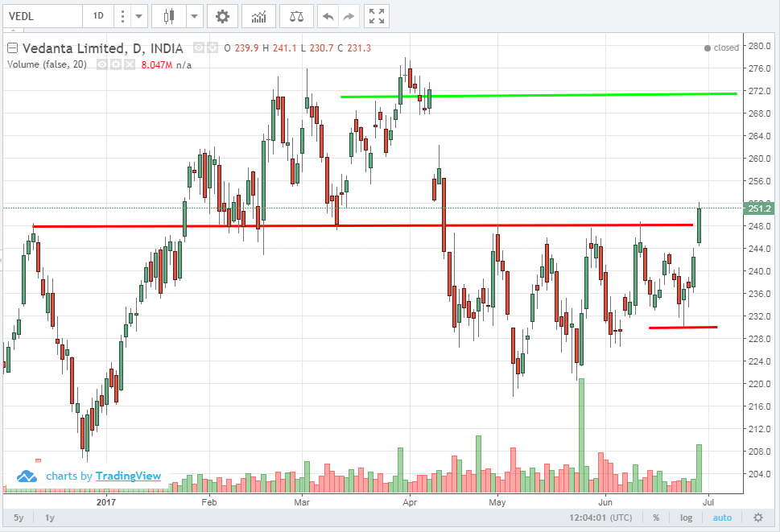This screenshot has width=780, height=532.
Task: Open timezone menu at 12:04:01 (UTC)
Action: pyautogui.click(x=600, y=518)
